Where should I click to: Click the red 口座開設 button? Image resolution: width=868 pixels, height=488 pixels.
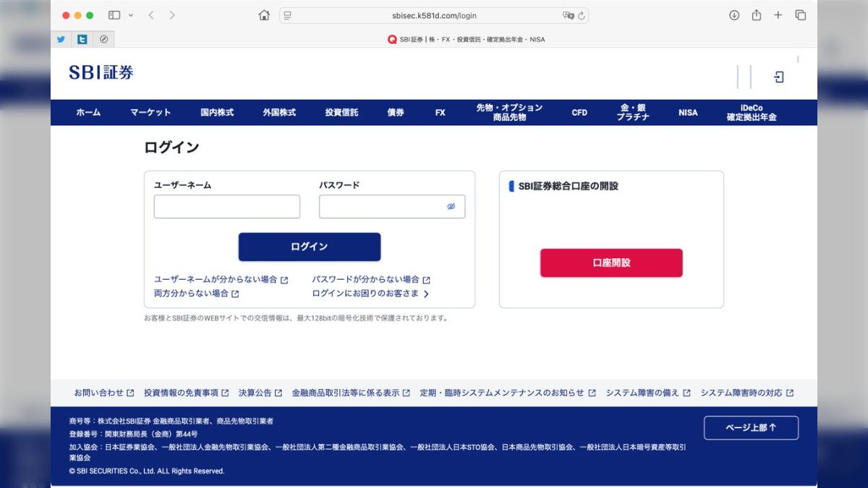pos(611,263)
